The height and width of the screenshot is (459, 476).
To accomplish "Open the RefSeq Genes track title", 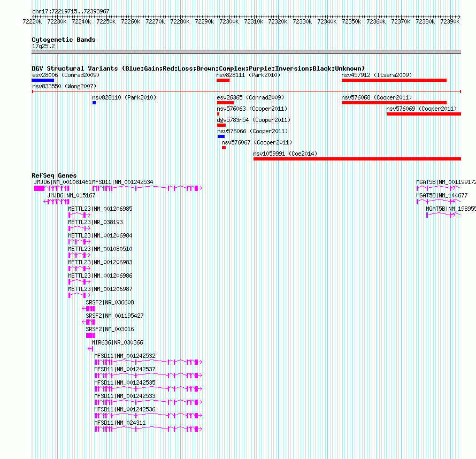I will coord(54,175).
